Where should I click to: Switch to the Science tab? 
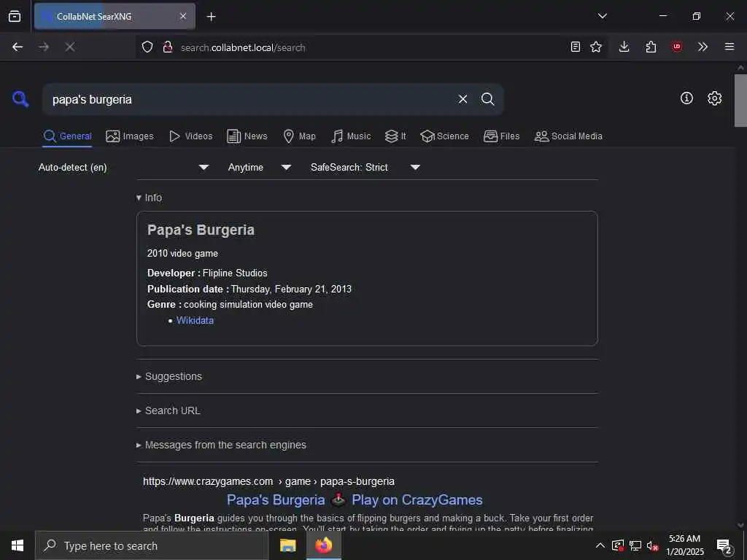coord(444,136)
